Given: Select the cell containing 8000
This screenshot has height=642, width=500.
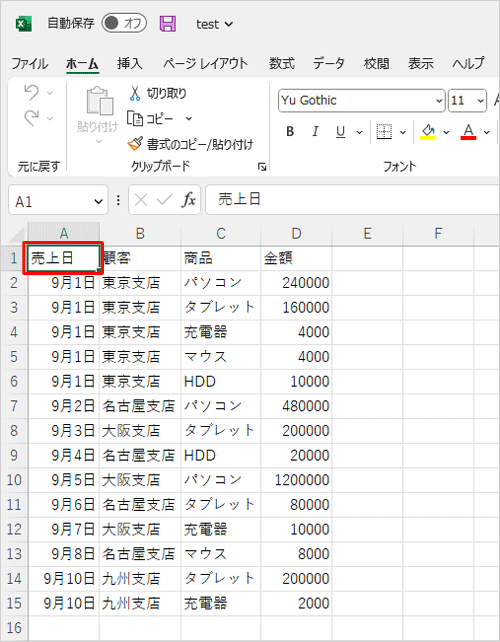Looking at the screenshot, I should 296,554.
